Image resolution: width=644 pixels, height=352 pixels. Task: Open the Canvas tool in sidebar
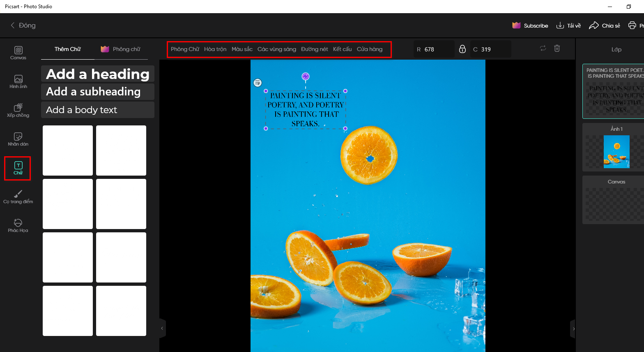pyautogui.click(x=18, y=53)
